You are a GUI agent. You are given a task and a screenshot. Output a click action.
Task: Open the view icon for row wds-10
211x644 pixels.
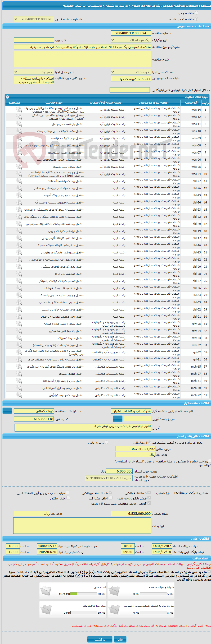(19, 131)
